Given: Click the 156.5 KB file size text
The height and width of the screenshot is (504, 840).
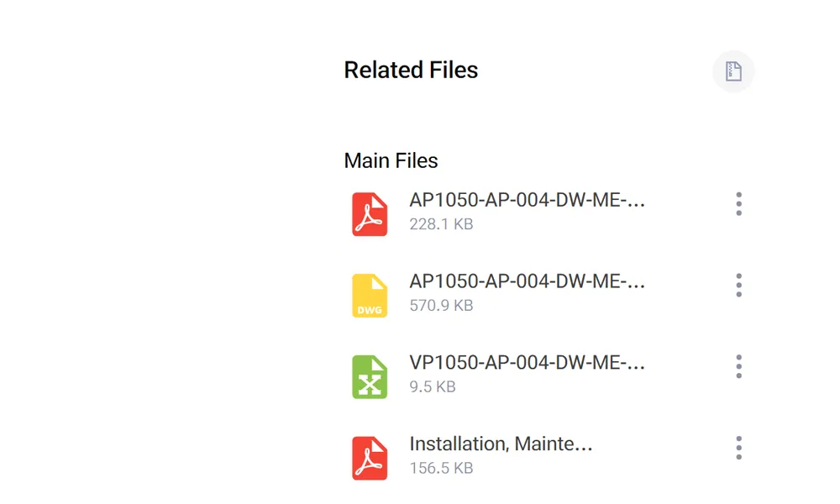Looking at the screenshot, I should click(x=441, y=470).
